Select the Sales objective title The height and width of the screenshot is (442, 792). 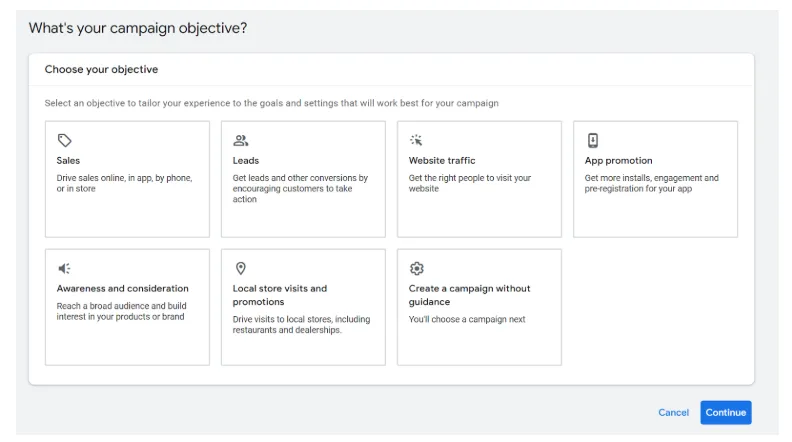click(68, 160)
